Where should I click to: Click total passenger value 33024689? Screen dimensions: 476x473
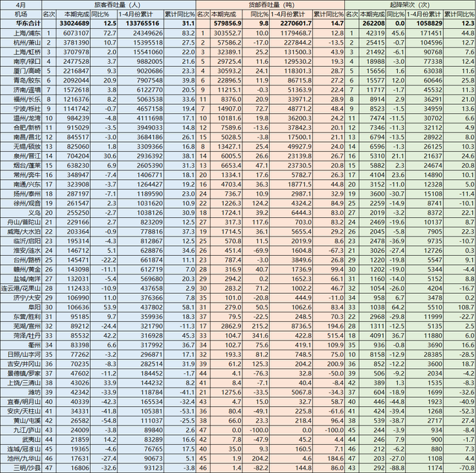74,23
